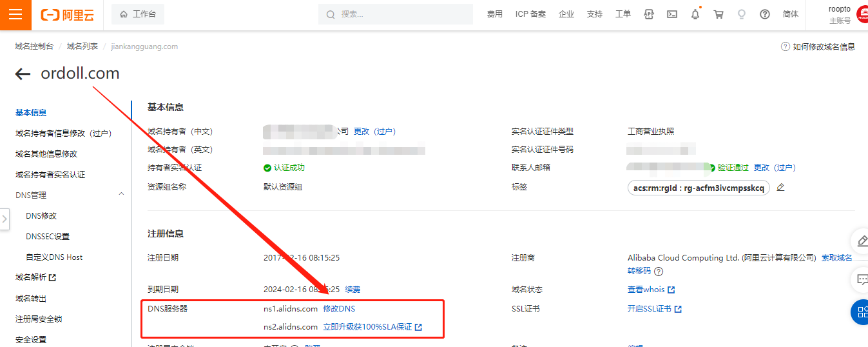Go to 域名控制台 breadcrumb
Viewport: 868px width, 347px height.
tap(34, 46)
